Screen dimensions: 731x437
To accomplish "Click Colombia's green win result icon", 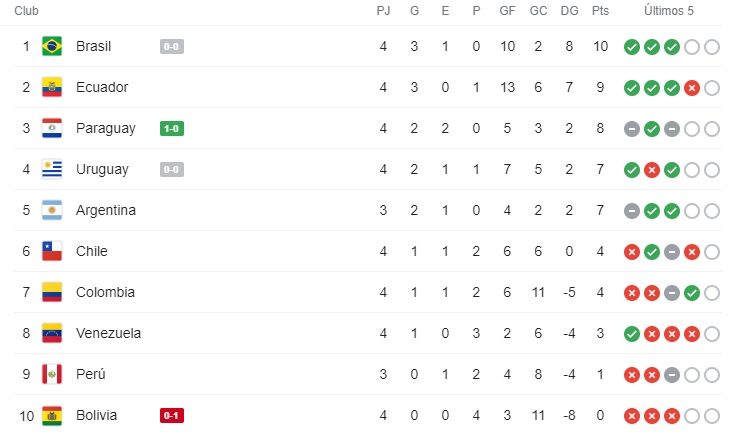I will tap(692, 293).
